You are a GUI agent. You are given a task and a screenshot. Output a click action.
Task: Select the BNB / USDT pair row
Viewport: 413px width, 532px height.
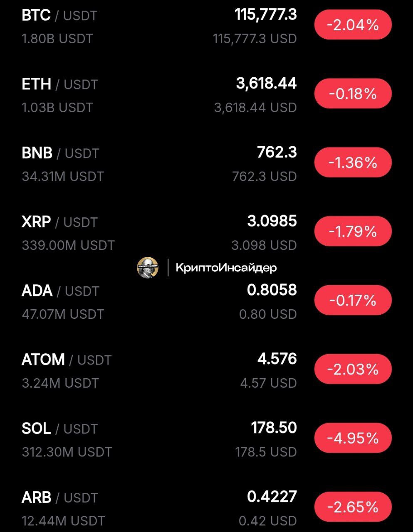click(206, 164)
